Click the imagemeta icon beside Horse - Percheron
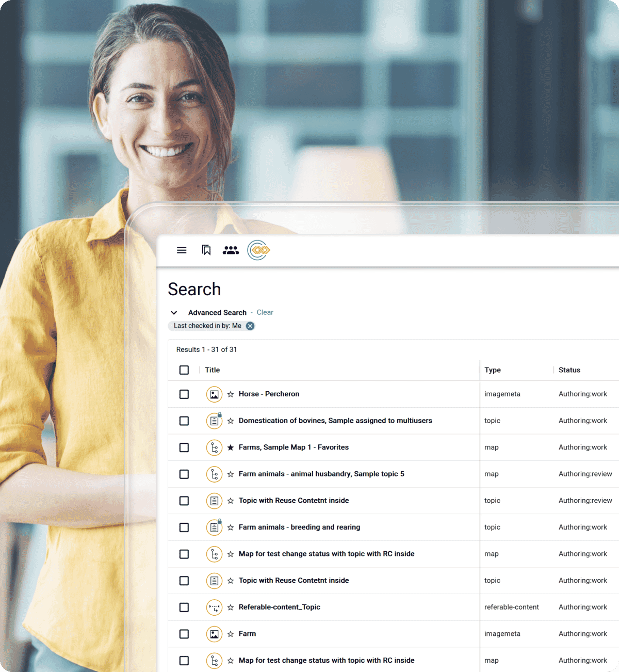Screen dimensions: 619x672 tap(214, 394)
